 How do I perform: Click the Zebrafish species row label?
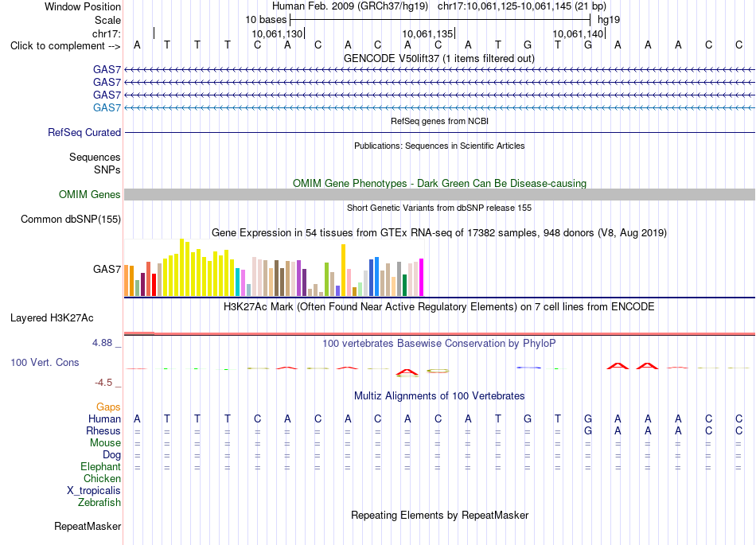pyautogui.click(x=99, y=503)
